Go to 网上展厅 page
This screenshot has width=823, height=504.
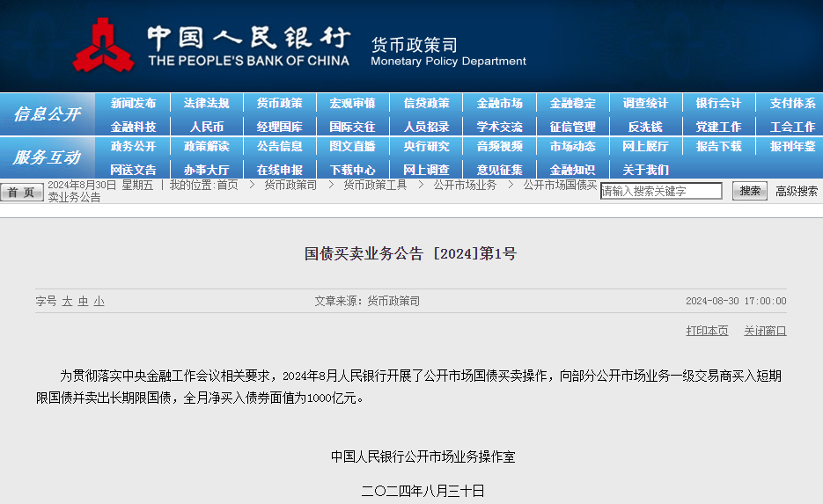tap(645, 146)
